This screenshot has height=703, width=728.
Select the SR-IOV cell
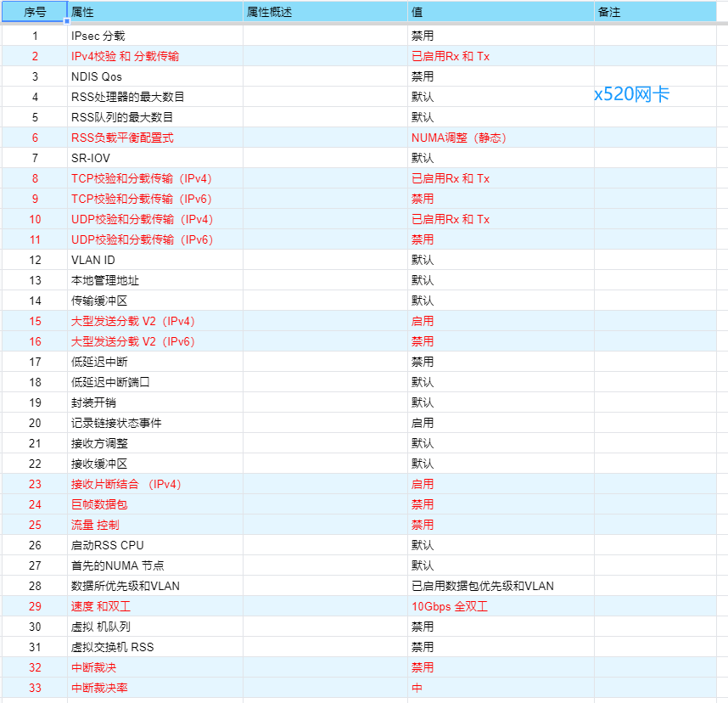coord(155,158)
